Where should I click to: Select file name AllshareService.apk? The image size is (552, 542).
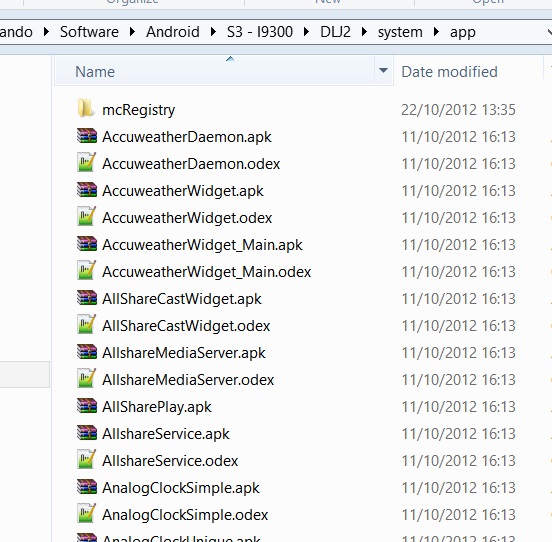(166, 434)
